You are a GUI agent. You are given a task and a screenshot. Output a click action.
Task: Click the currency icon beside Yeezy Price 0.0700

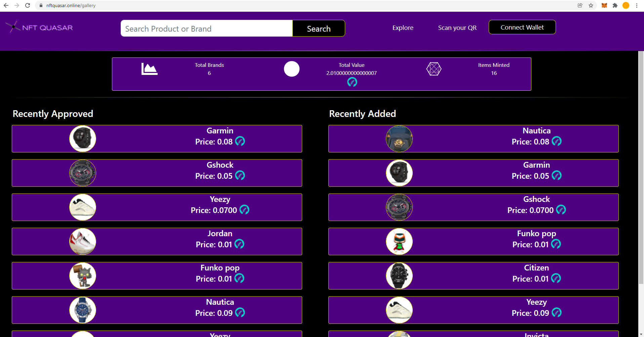244,210
